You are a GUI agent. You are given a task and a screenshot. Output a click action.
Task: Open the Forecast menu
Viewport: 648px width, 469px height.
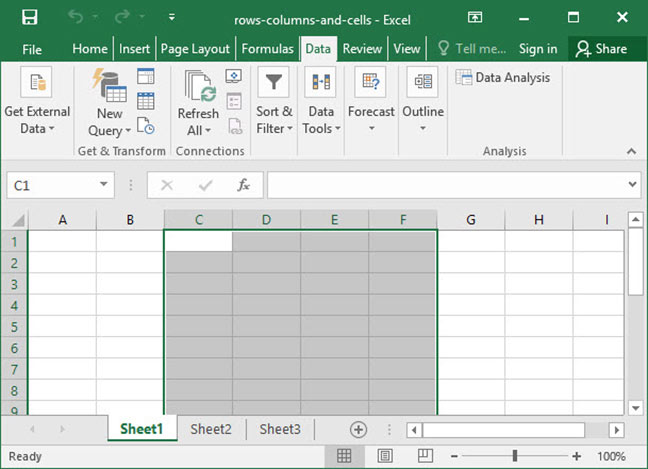tap(371, 101)
